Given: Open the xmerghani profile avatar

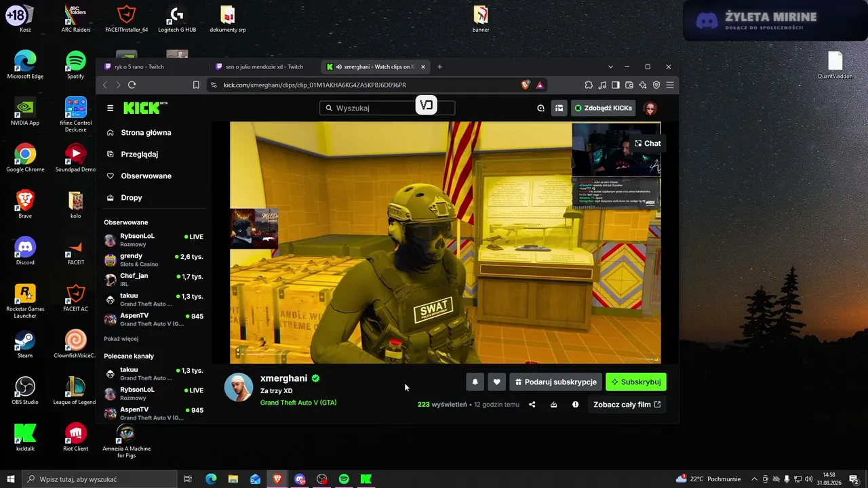Looking at the screenshot, I should click(x=239, y=388).
